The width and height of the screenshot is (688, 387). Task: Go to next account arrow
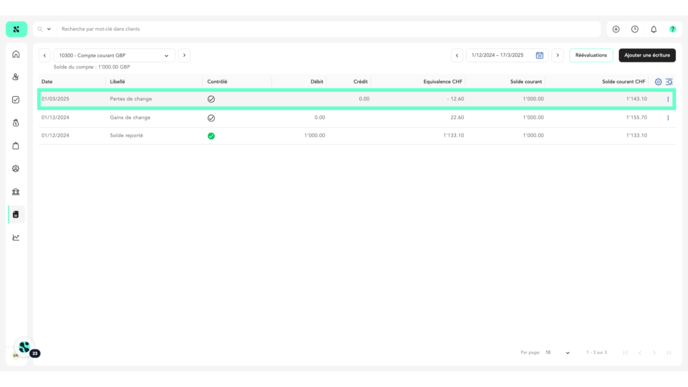point(184,55)
